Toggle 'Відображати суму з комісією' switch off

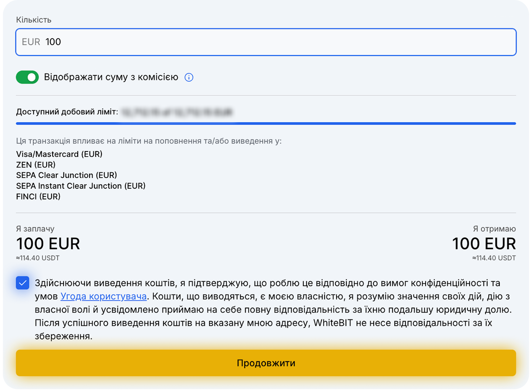[x=27, y=77]
